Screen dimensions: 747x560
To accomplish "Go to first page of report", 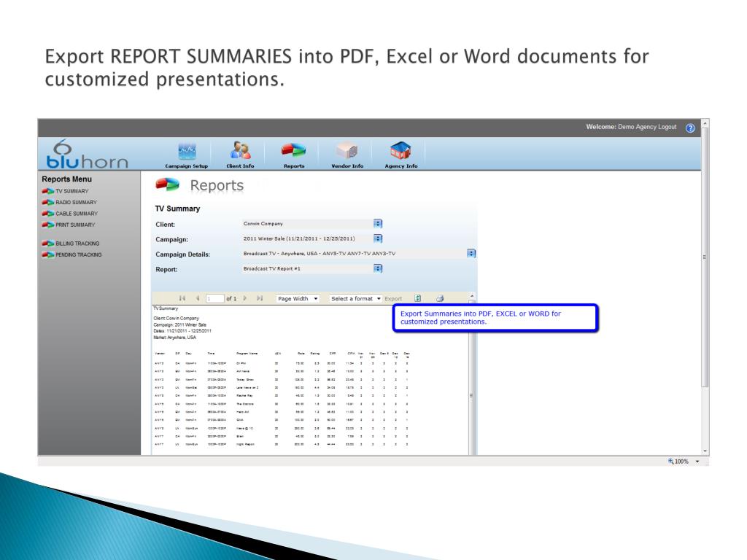I will point(182,298).
